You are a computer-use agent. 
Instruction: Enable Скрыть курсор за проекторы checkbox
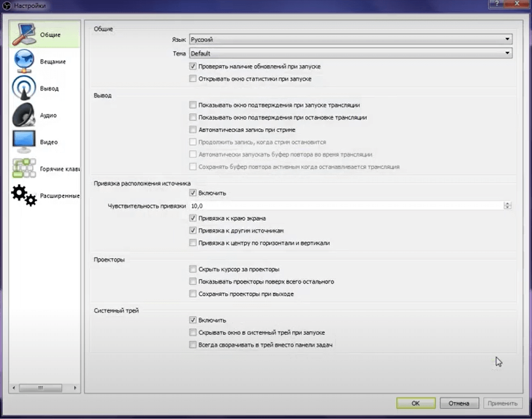pyautogui.click(x=193, y=269)
